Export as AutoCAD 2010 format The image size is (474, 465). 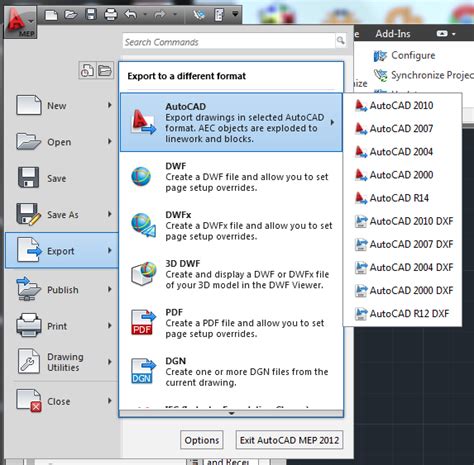(x=402, y=105)
